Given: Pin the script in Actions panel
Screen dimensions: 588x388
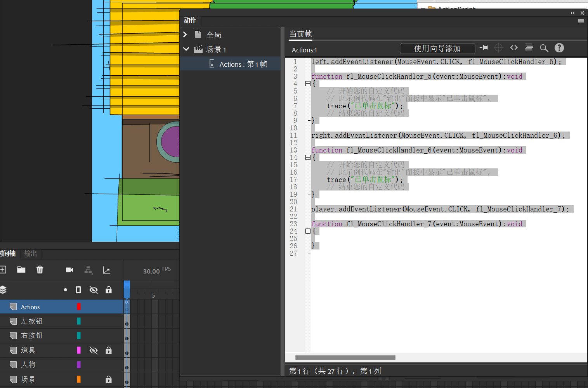Looking at the screenshot, I should (x=484, y=48).
